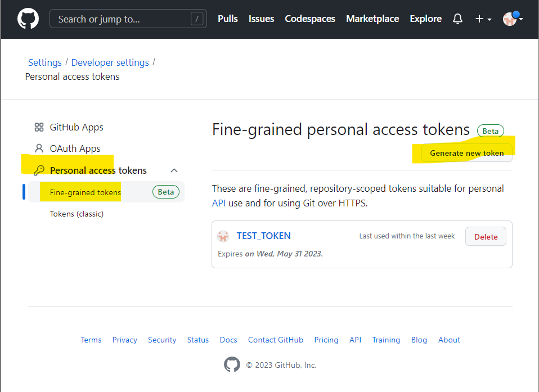
Task: Open the Terms footer link
Action: pyautogui.click(x=91, y=340)
